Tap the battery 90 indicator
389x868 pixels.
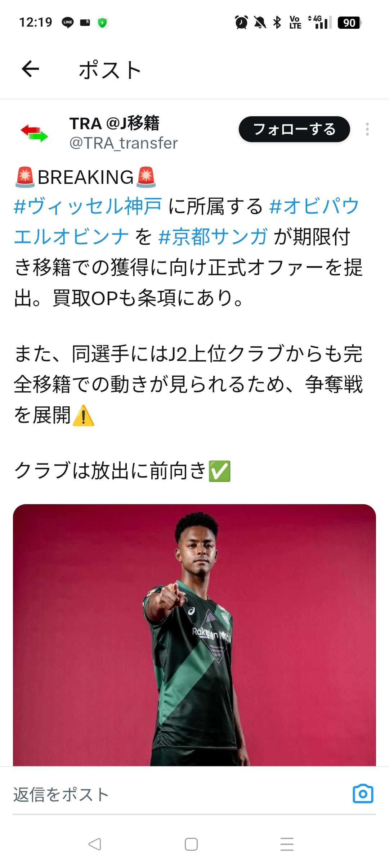coord(349,23)
